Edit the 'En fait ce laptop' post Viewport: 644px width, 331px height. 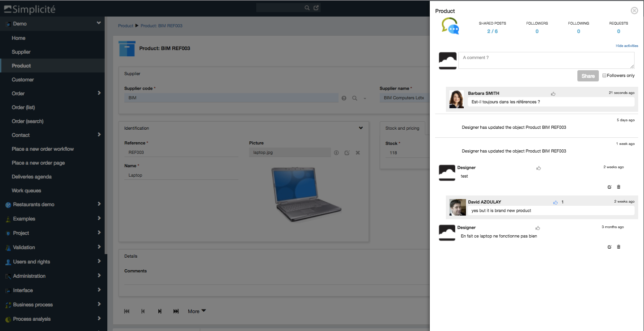coord(610,247)
